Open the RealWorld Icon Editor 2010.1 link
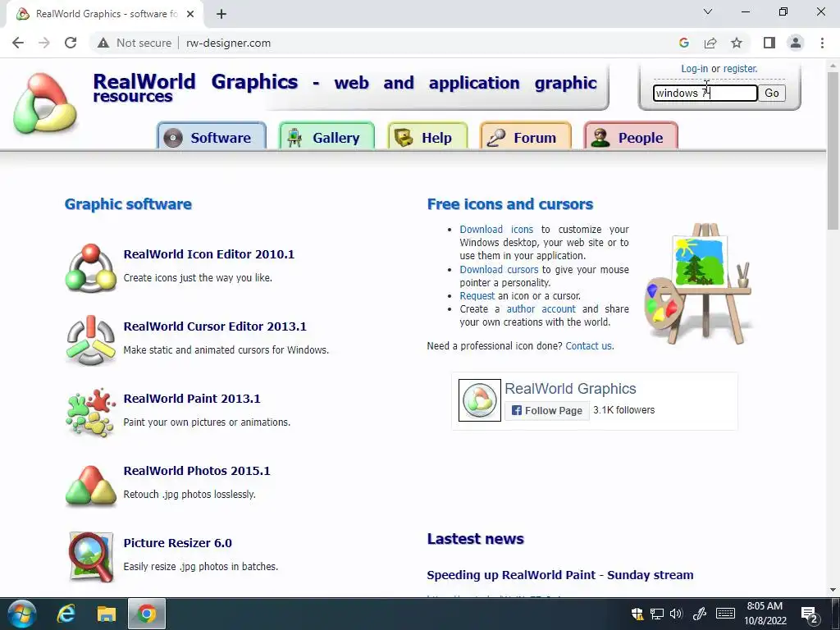 (x=209, y=254)
